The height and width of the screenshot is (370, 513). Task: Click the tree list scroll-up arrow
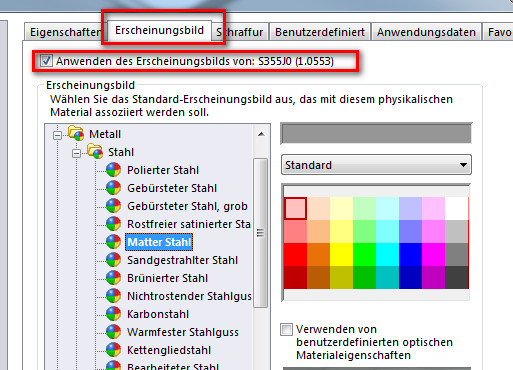[x=261, y=134]
